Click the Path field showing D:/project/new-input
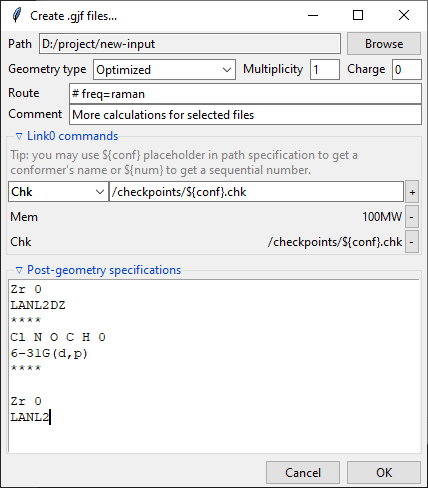 pos(190,44)
